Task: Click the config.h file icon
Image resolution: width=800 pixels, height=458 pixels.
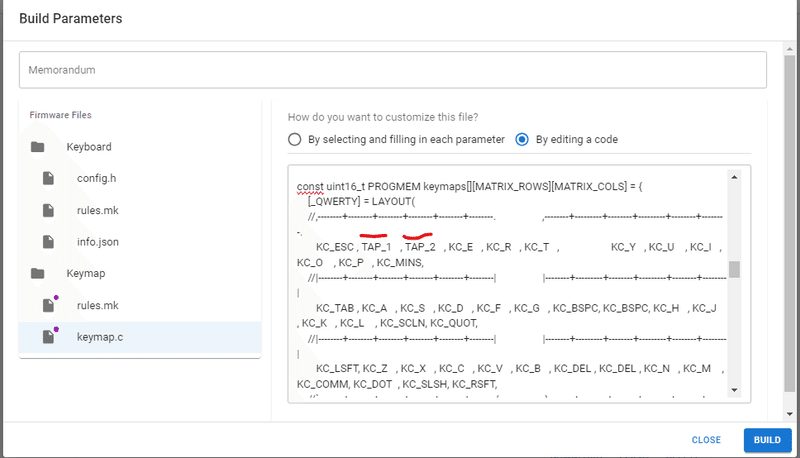Action: pos(47,178)
